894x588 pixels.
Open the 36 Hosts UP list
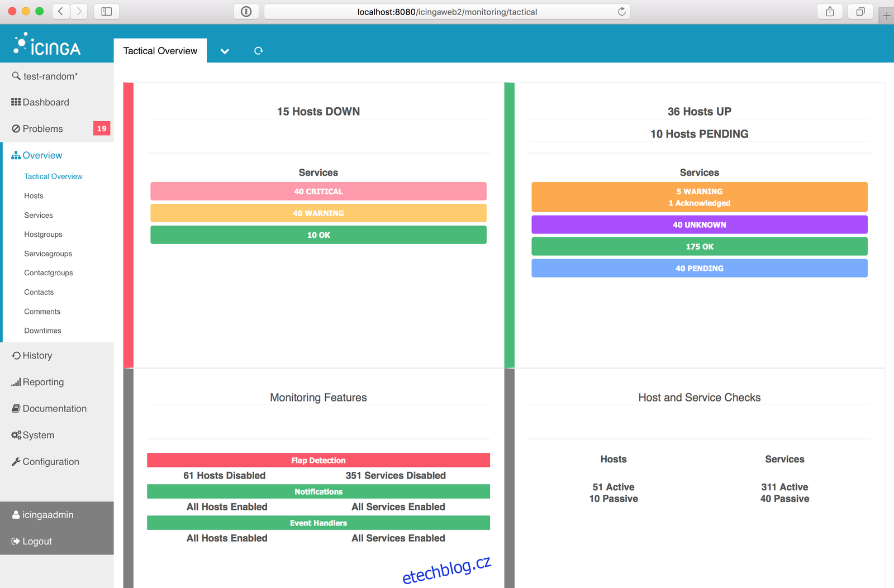point(700,112)
